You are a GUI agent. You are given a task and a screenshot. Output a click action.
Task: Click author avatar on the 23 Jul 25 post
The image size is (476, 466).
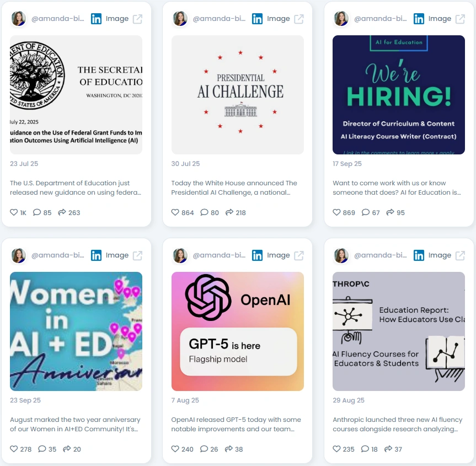click(x=19, y=19)
